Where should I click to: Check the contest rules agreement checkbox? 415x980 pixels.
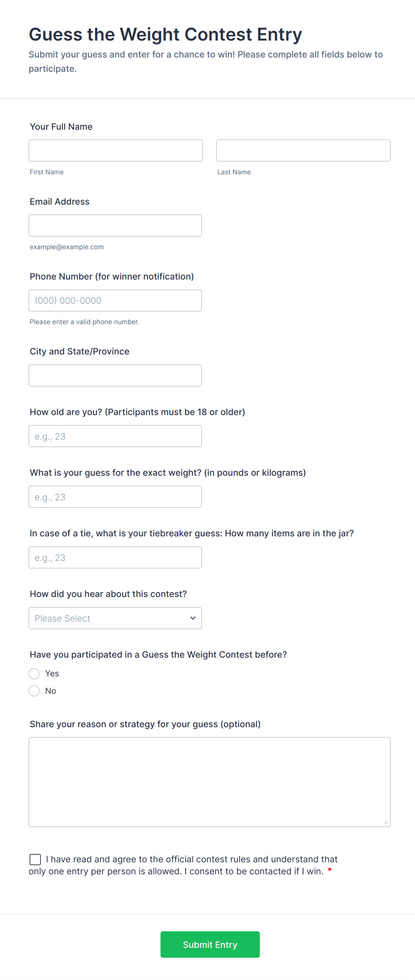(x=35, y=859)
